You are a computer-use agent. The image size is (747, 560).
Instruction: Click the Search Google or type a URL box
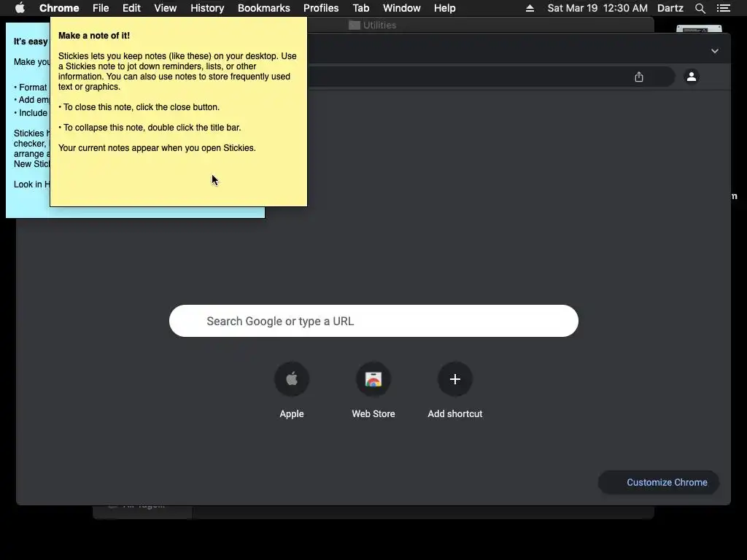point(373,321)
